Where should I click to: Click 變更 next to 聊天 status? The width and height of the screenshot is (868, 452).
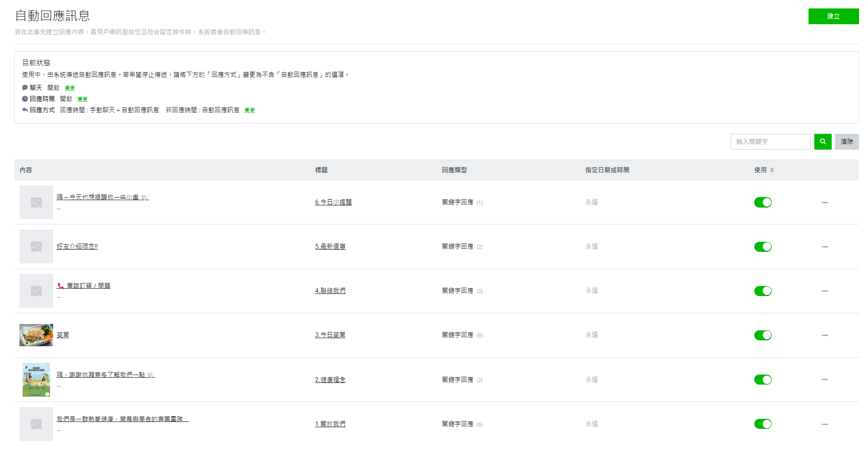70,89
